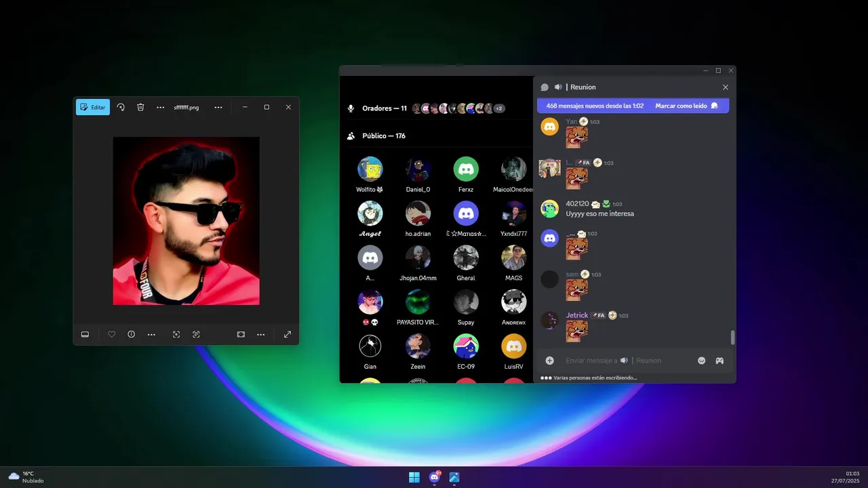
Task: Click the 402120 username in chat
Action: tap(577, 204)
